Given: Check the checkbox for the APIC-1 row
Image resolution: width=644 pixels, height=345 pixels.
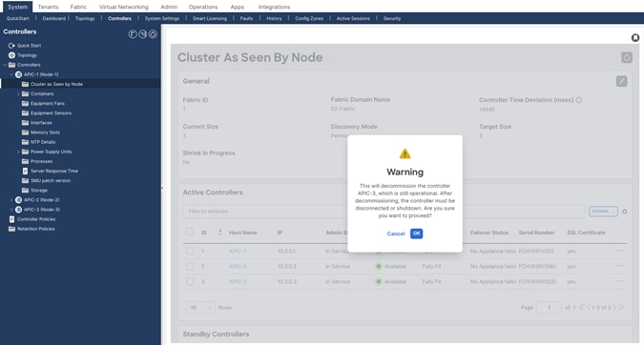Looking at the screenshot, I should click(x=190, y=251).
